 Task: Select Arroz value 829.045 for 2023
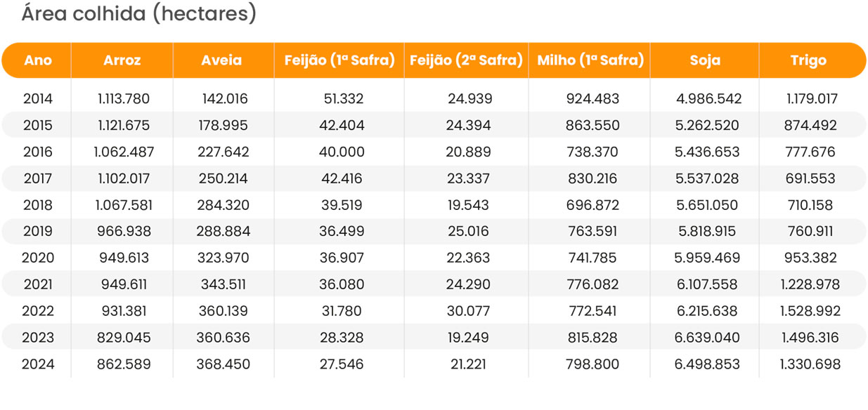pyautogui.click(x=124, y=338)
